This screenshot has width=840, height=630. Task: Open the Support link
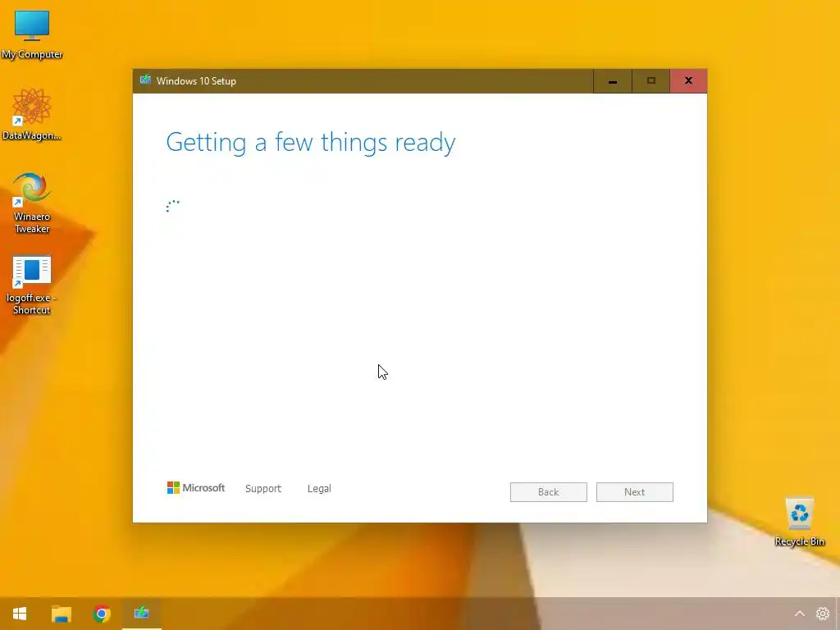tap(263, 489)
